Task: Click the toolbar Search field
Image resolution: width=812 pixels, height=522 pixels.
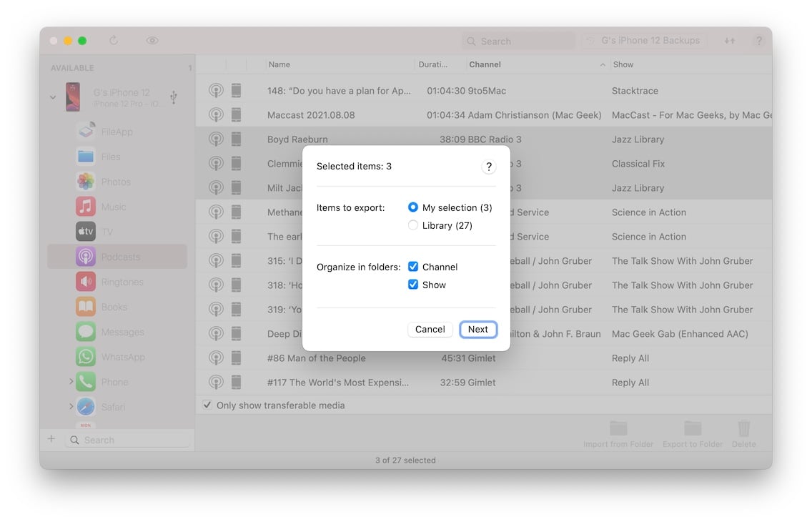Action: [x=518, y=41]
